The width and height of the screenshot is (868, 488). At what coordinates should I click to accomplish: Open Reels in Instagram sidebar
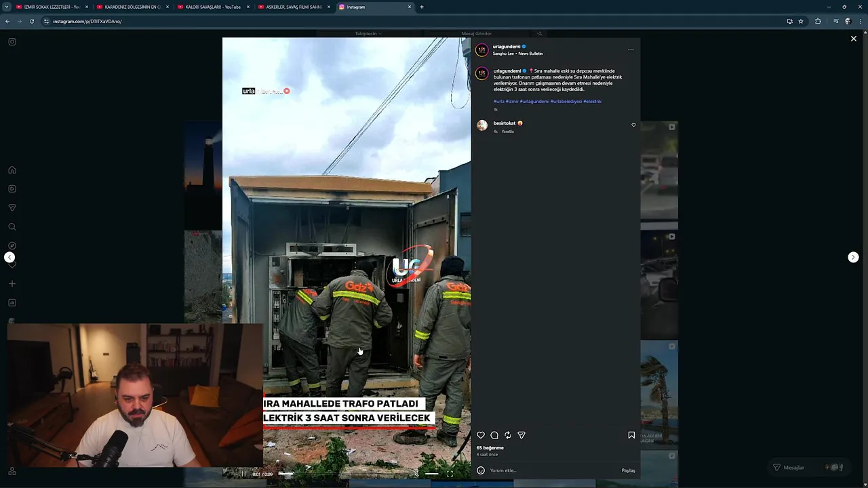pyautogui.click(x=12, y=189)
